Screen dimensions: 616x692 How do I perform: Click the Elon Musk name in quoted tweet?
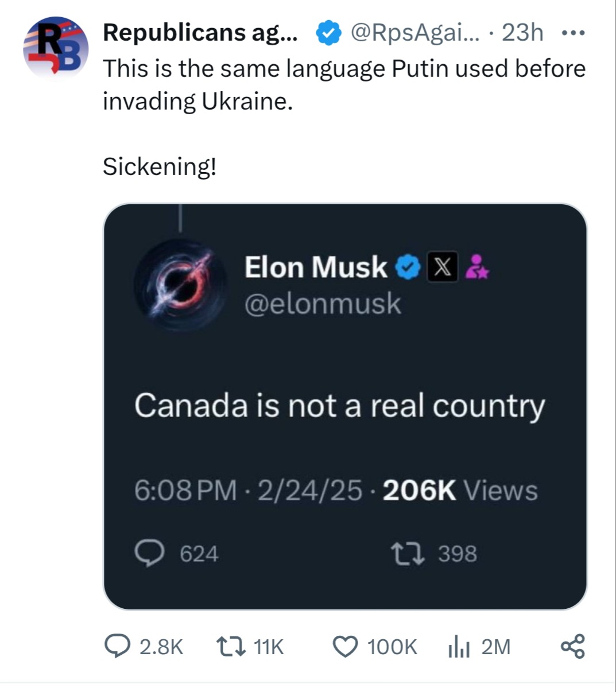tap(316, 267)
